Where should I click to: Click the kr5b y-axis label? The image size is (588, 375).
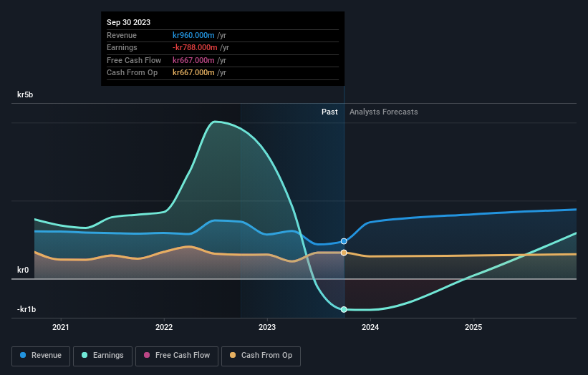(x=25, y=94)
